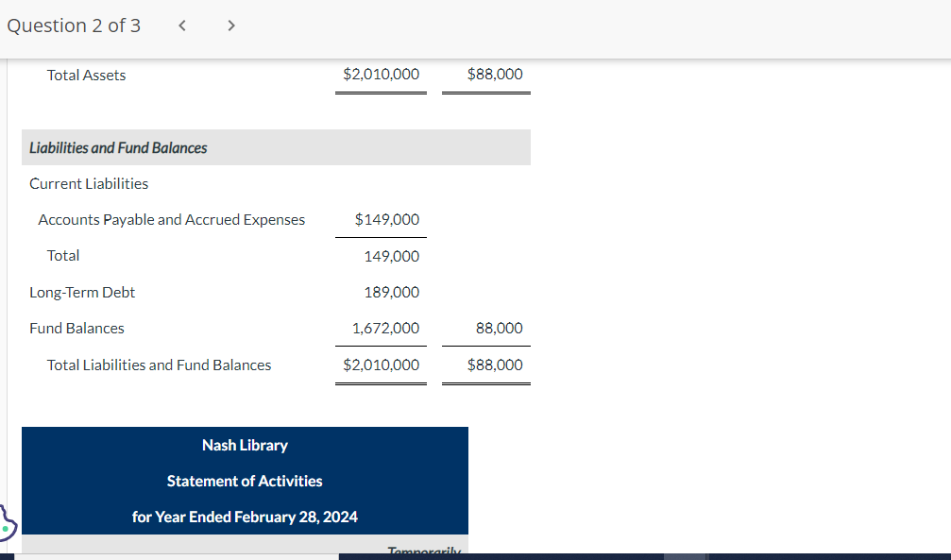This screenshot has width=951, height=560.
Task: Select the 1,672,000 fund balance value
Action: [x=385, y=329]
